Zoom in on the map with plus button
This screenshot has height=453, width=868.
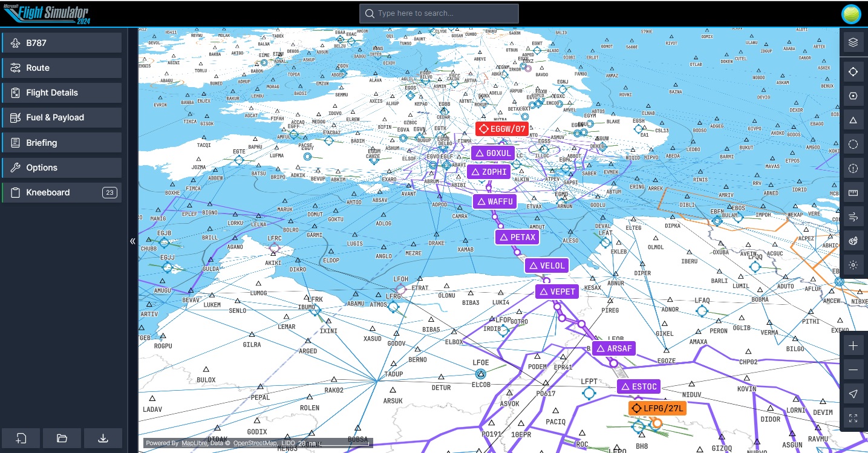853,346
